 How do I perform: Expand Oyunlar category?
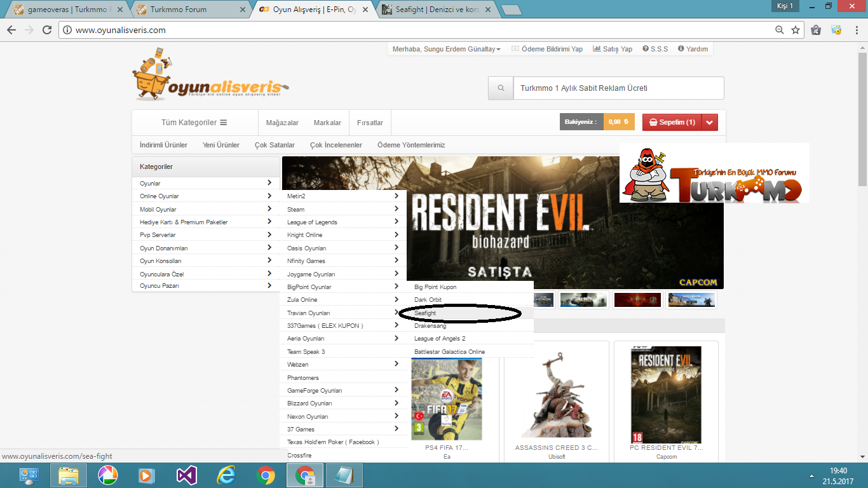tap(205, 183)
